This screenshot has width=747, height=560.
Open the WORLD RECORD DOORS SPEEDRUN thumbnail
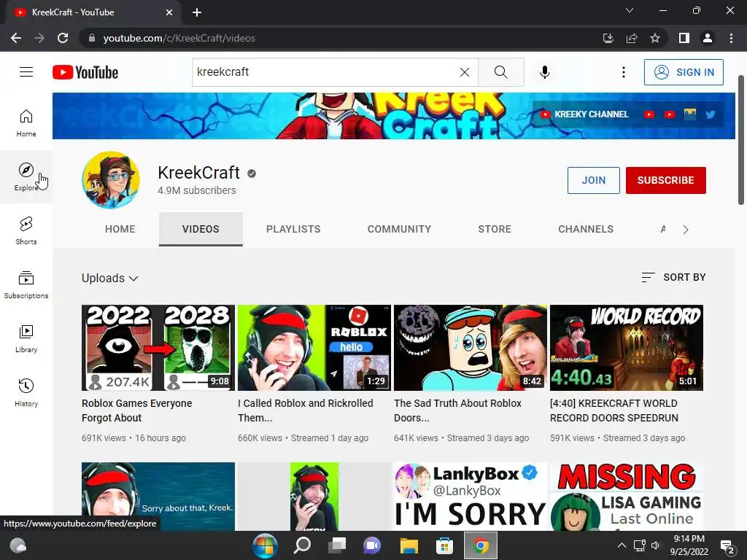click(627, 348)
